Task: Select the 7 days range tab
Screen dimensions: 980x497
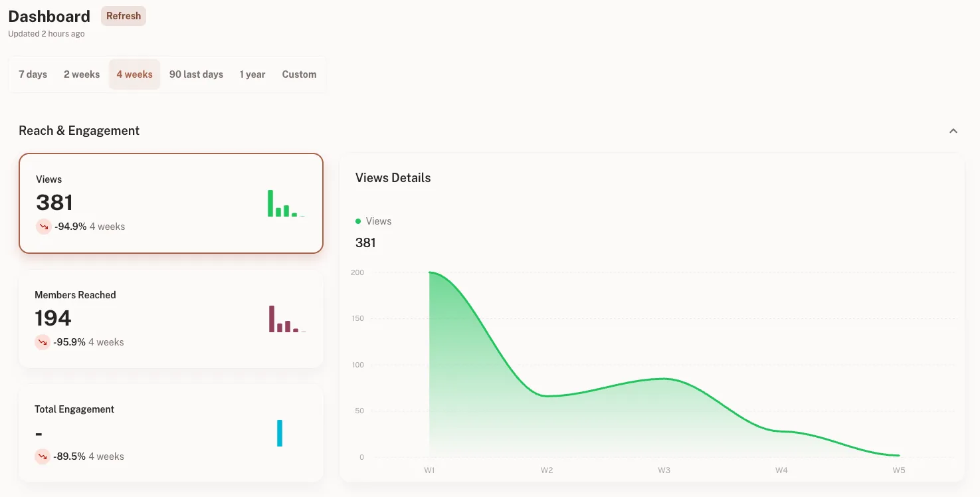Action: point(33,74)
